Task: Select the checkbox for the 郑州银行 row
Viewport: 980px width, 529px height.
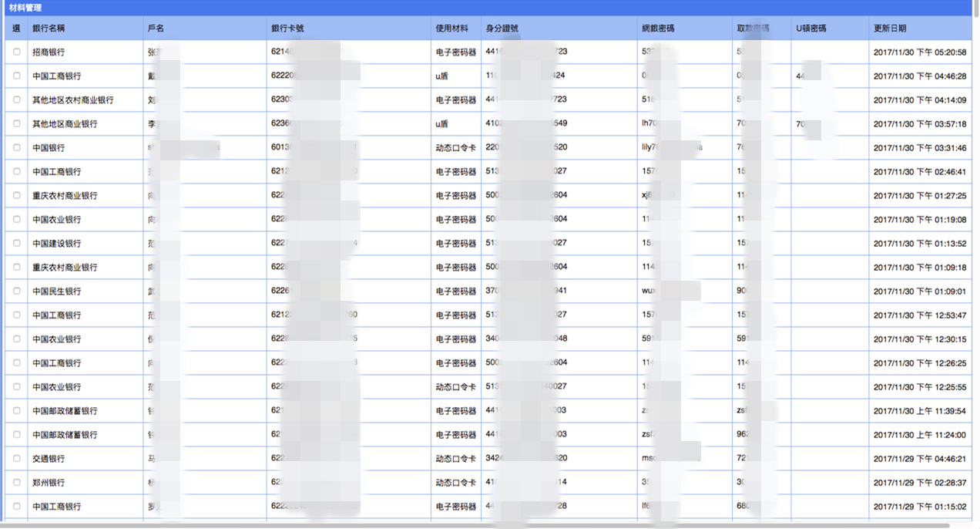Action: (x=17, y=483)
